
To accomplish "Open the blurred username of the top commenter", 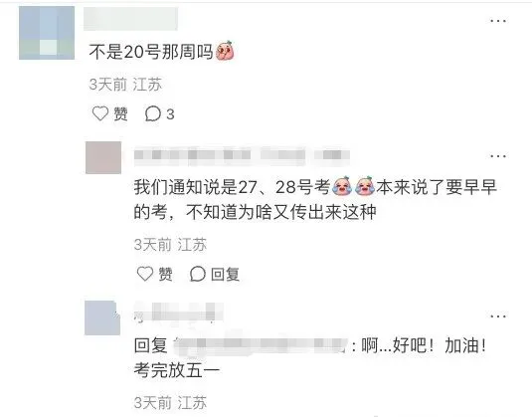I will (x=130, y=19).
